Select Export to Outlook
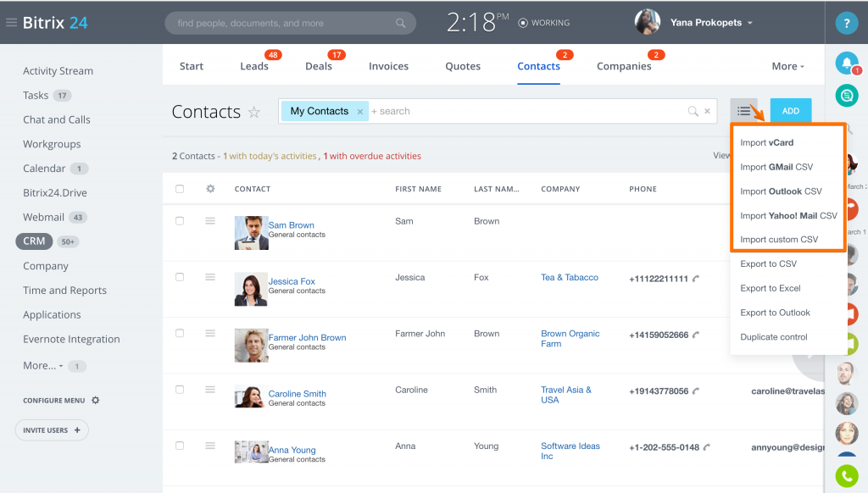868x493 pixels. coord(775,313)
